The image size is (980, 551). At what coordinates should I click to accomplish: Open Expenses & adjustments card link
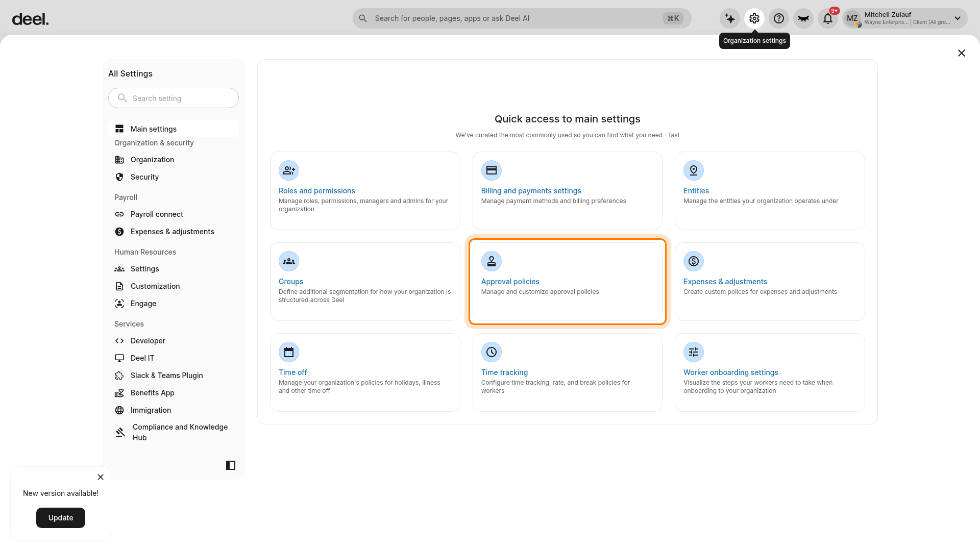725,282
